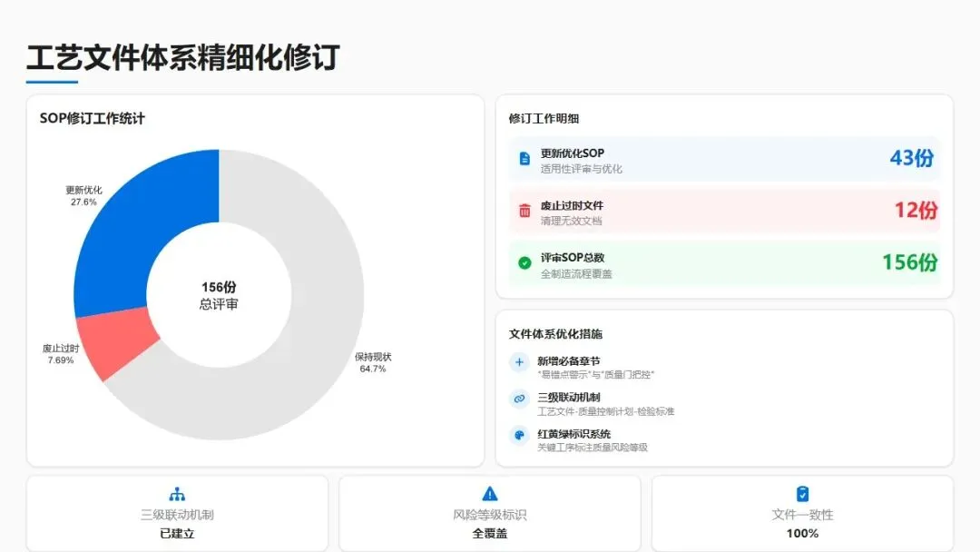The height and width of the screenshot is (552, 980).
Task: Click the 易错点警示 与 质量门把控 description
Action: point(596,374)
